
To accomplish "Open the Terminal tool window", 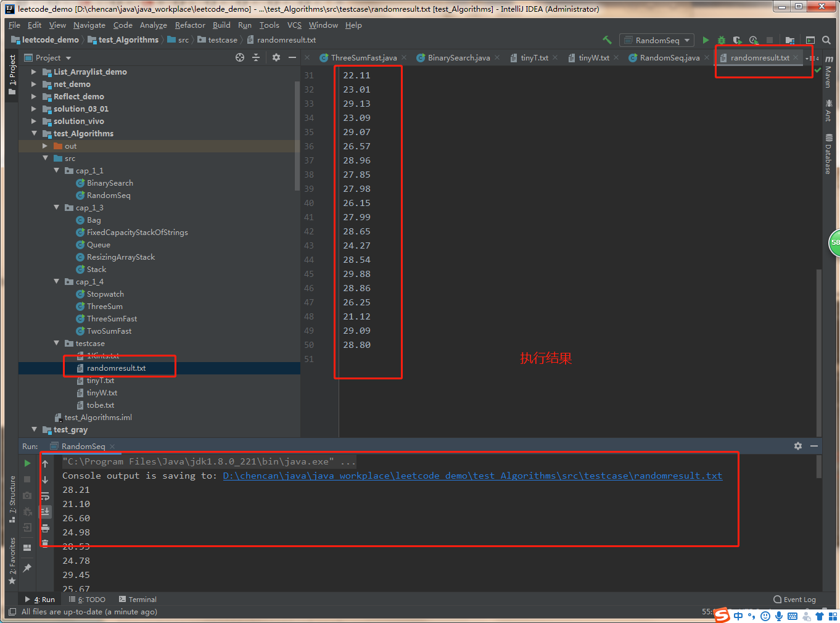I will 138,600.
